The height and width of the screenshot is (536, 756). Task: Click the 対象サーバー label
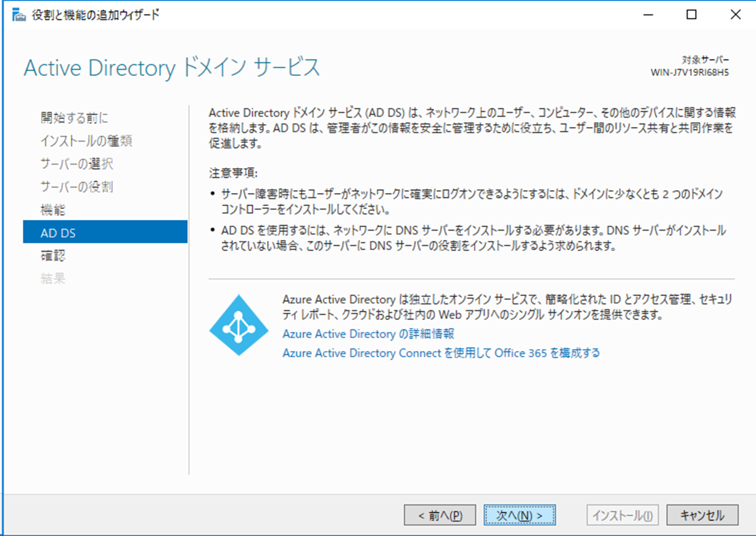pos(705,60)
